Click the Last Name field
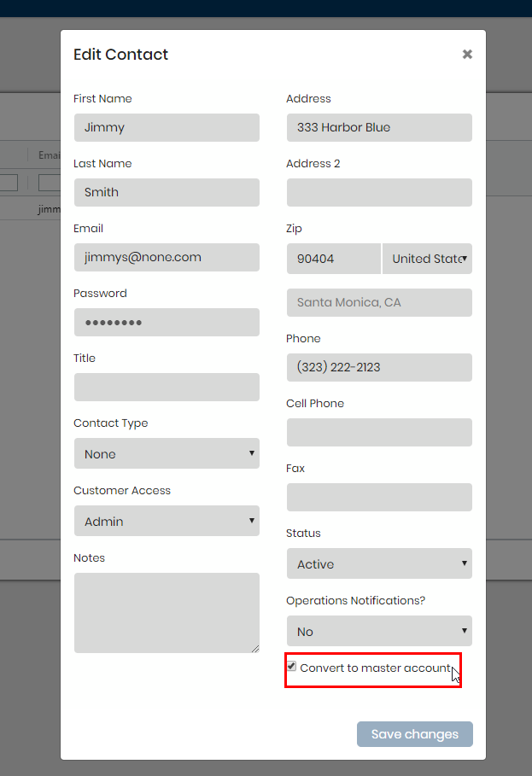This screenshot has height=776, width=532. tap(167, 193)
